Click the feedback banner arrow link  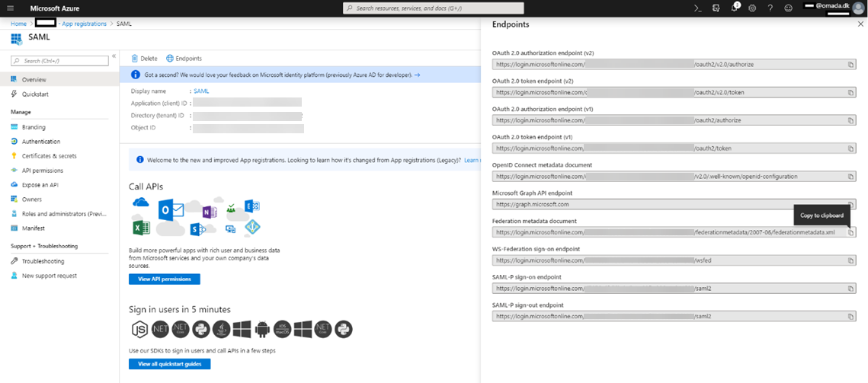point(417,75)
